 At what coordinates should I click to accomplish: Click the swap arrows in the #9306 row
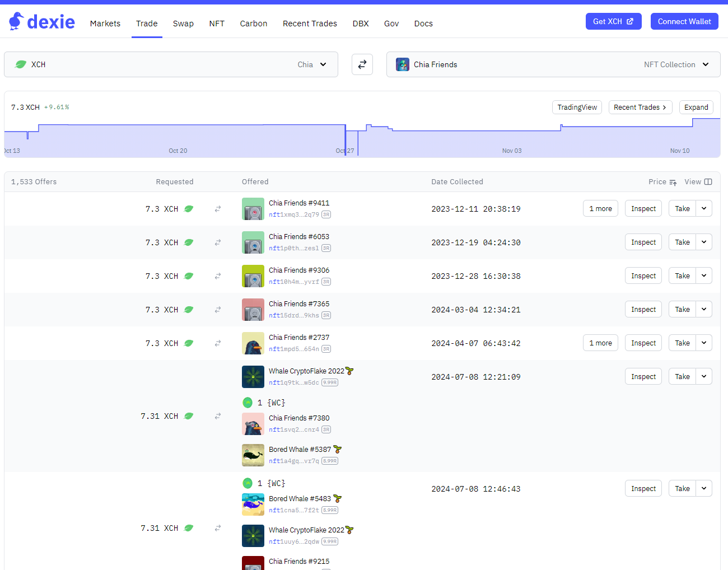pos(218,276)
